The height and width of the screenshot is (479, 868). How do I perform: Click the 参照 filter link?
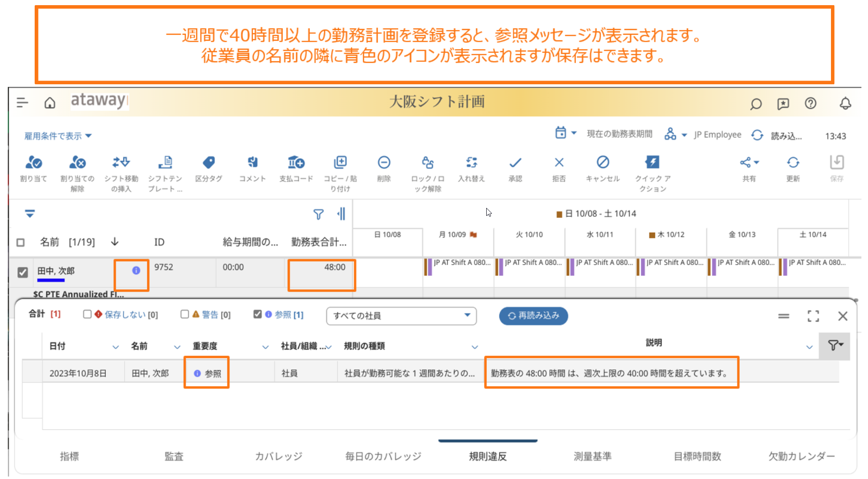[282, 315]
